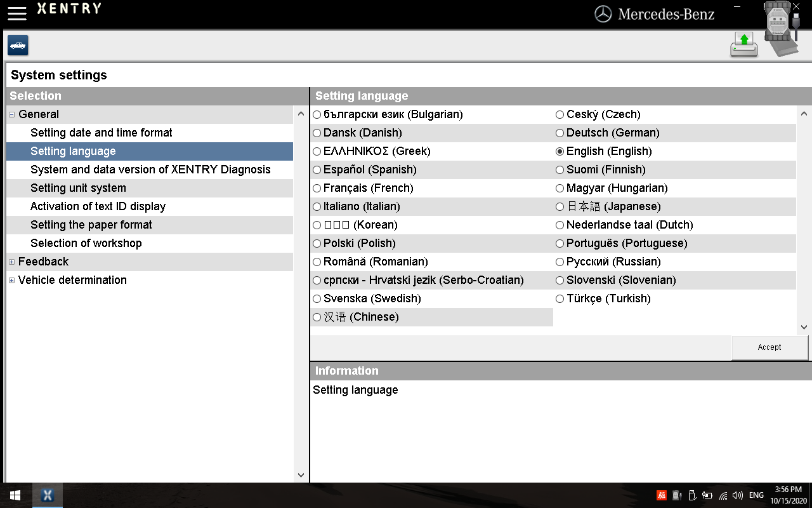
Task: Open Setting language in selection tree
Action: pos(150,151)
